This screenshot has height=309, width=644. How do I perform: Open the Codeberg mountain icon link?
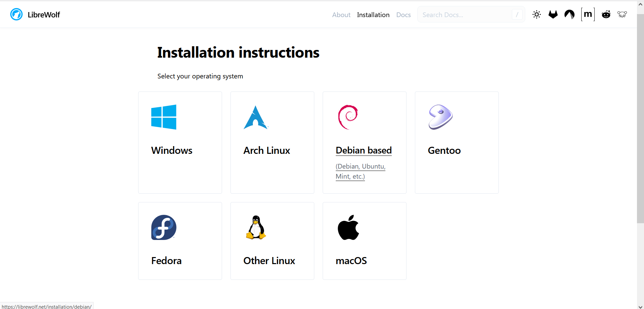tap(570, 14)
